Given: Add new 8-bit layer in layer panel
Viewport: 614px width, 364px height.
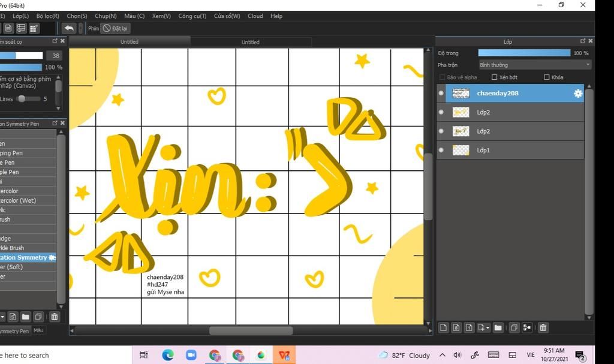Looking at the screenshot, I should 456,327.
